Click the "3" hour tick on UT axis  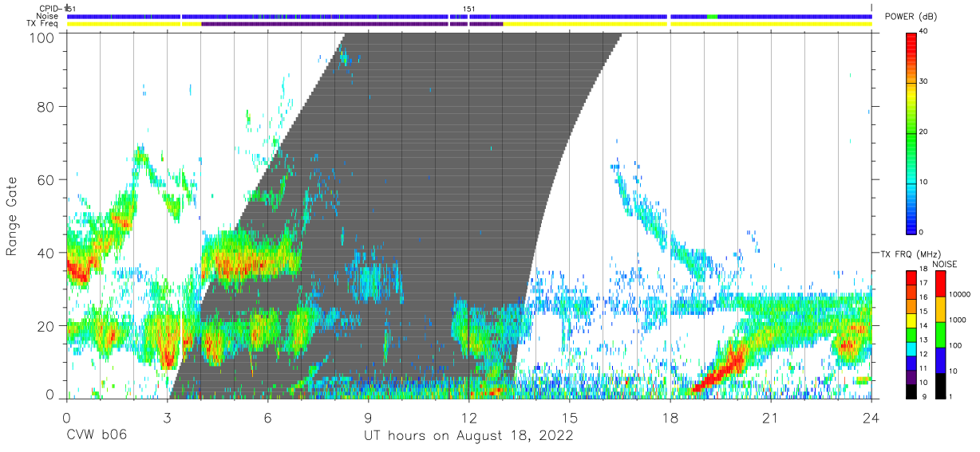click(167, 418)
